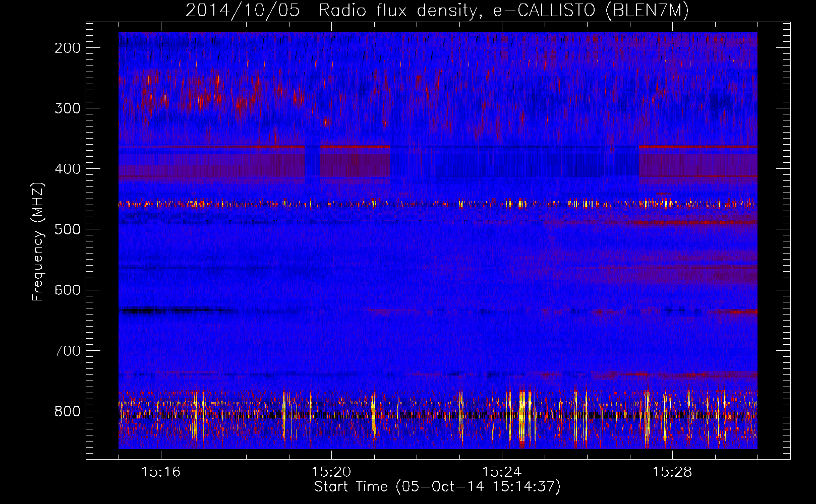Select the 700 frequency tick label
The image size is (816, 504).
[x=68, y=350]
